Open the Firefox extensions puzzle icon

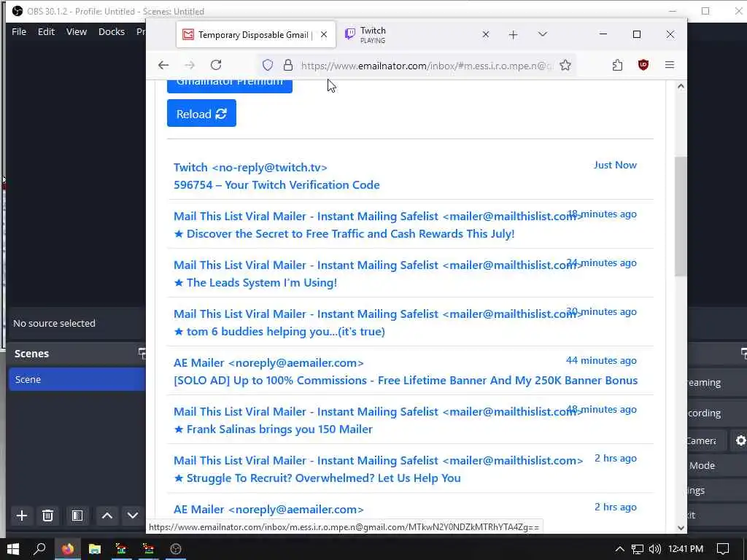pos(617,65)
